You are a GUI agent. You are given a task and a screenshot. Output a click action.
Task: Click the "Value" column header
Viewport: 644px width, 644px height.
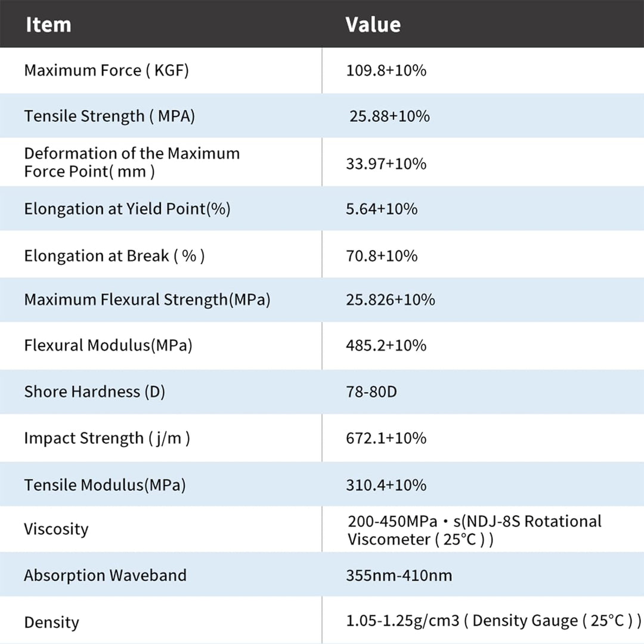373,24
